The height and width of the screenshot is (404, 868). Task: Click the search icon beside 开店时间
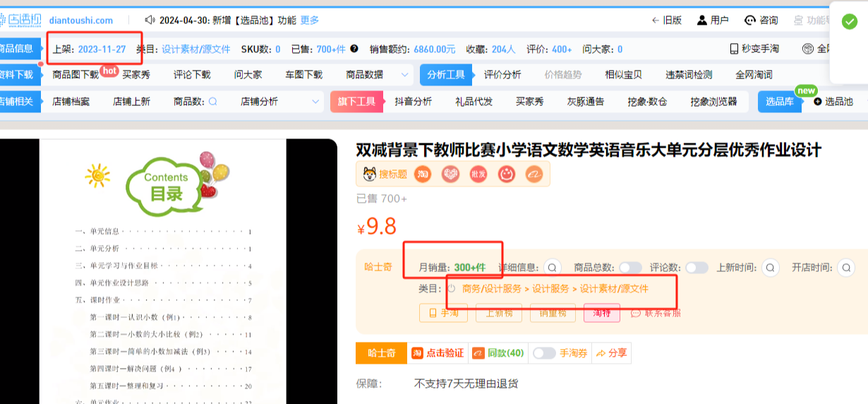point(845,268)
